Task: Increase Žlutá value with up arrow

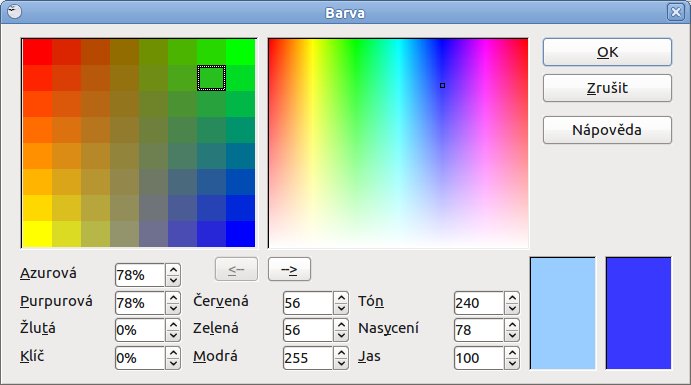Action: [173, 325]
